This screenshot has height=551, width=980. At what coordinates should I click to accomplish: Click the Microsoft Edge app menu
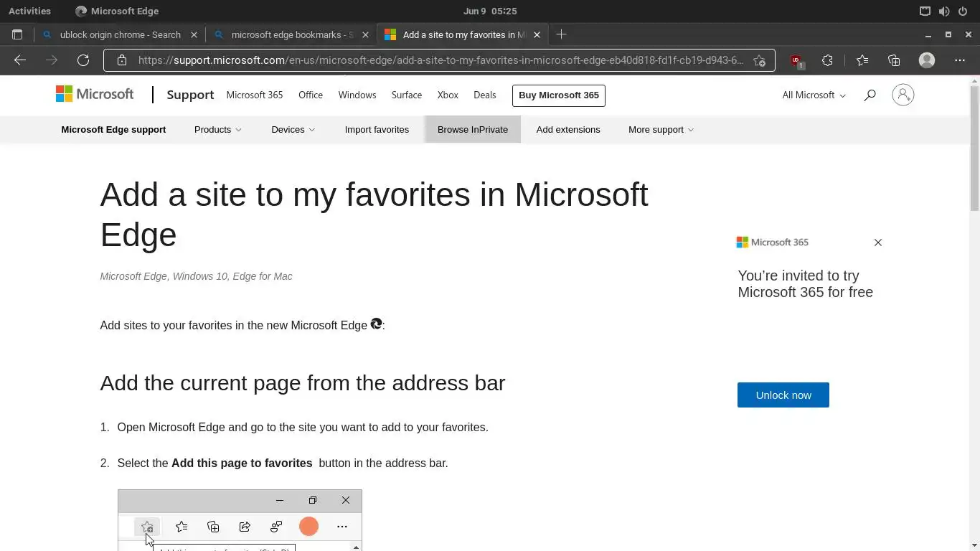coord(117,11)
